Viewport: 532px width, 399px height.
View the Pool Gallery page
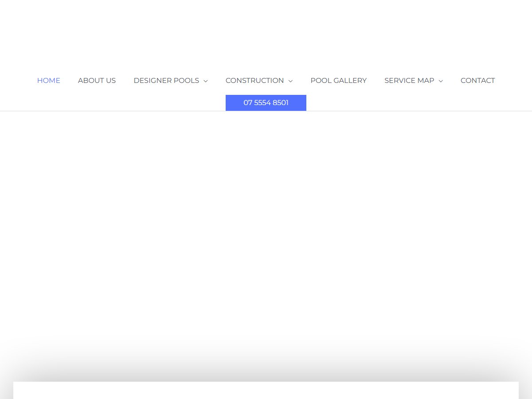pyautogui.click(x=339, y=81)
